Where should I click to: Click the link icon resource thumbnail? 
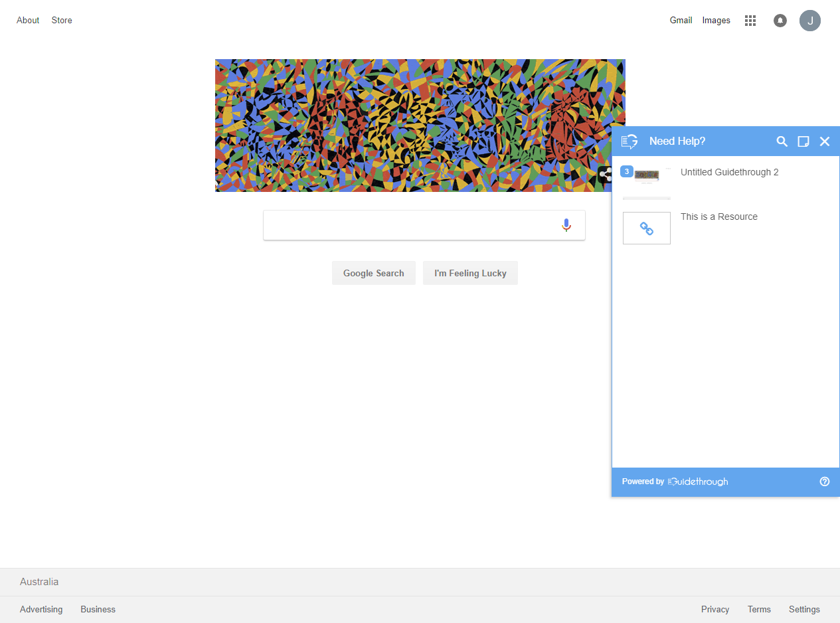tap(647, 228)
